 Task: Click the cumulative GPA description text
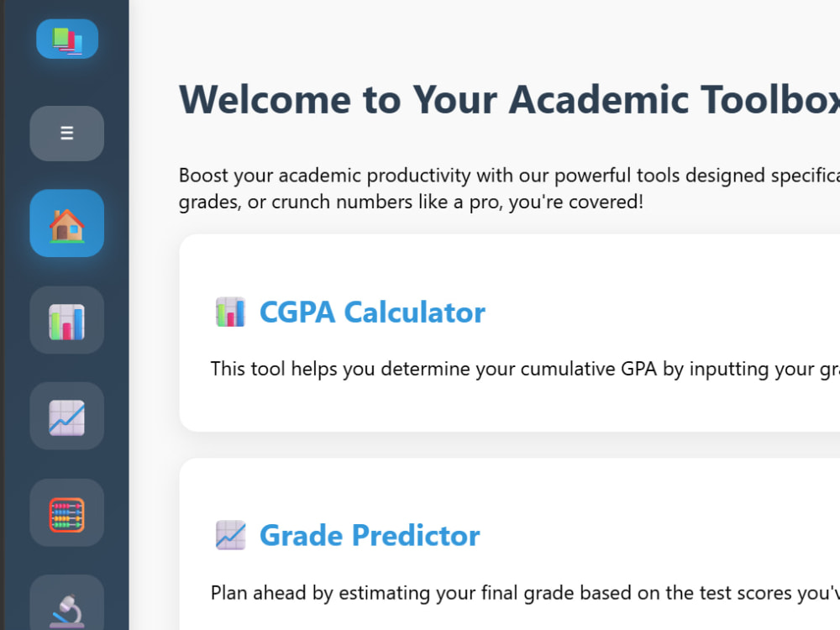pos(525,369)
